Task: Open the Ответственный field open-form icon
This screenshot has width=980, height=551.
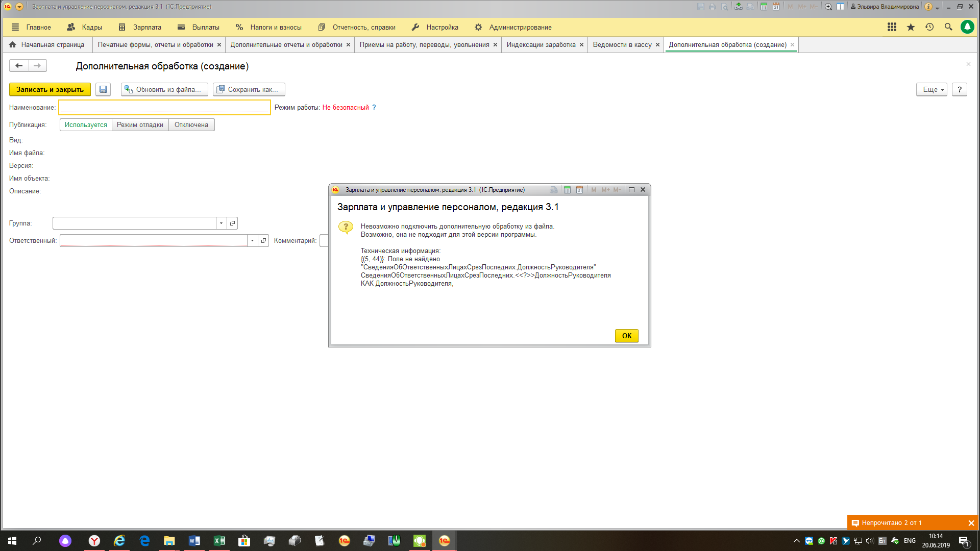Action: coord(263,240)
